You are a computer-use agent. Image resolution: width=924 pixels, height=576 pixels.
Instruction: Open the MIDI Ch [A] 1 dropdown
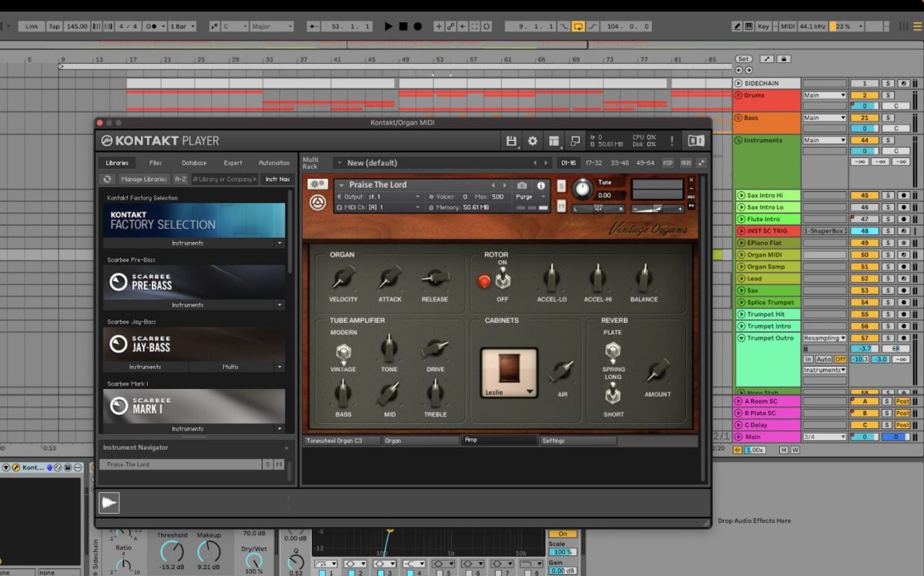[x=418, y=208]
